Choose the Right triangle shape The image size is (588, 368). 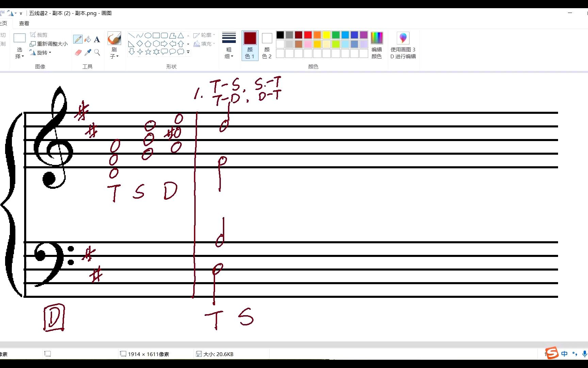tap(131, 44)
